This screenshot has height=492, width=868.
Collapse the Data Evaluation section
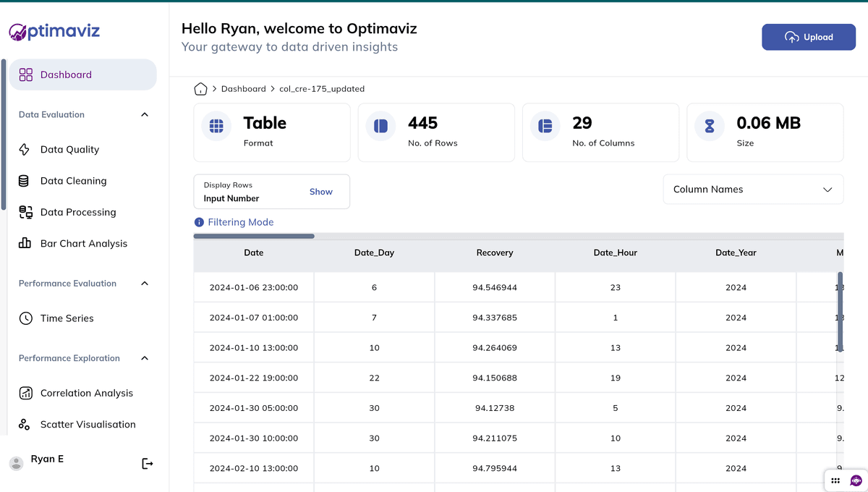145,114
